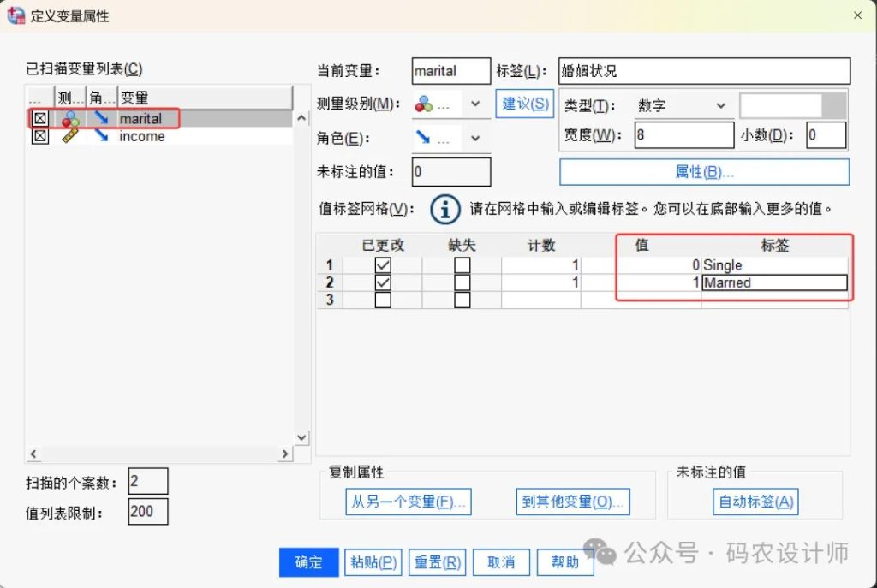Toggle the missing checkbox in row 1
Image resolution: width=877 pixels, height=588 pixels.
point(462,265)
